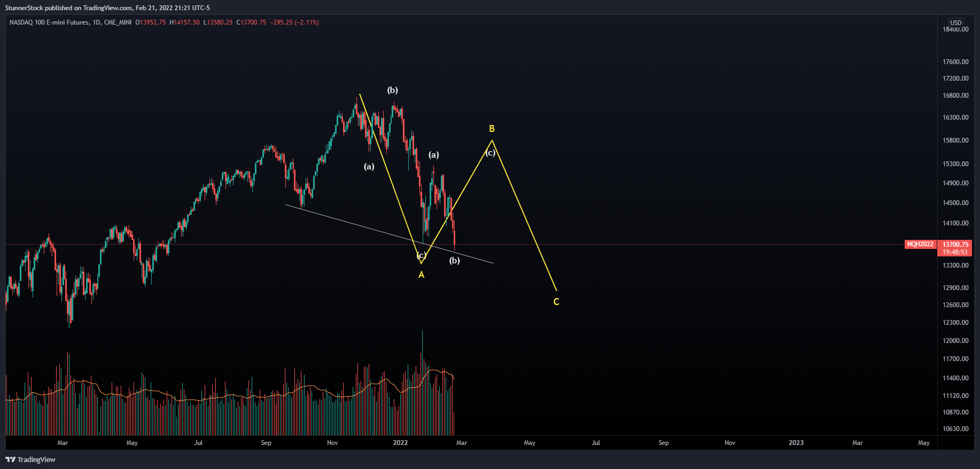Image resolution: width=980 pixels, height=469 pixels.
Task: Click the 12600.00 price axis label
Action: click(x=955, y=305)
